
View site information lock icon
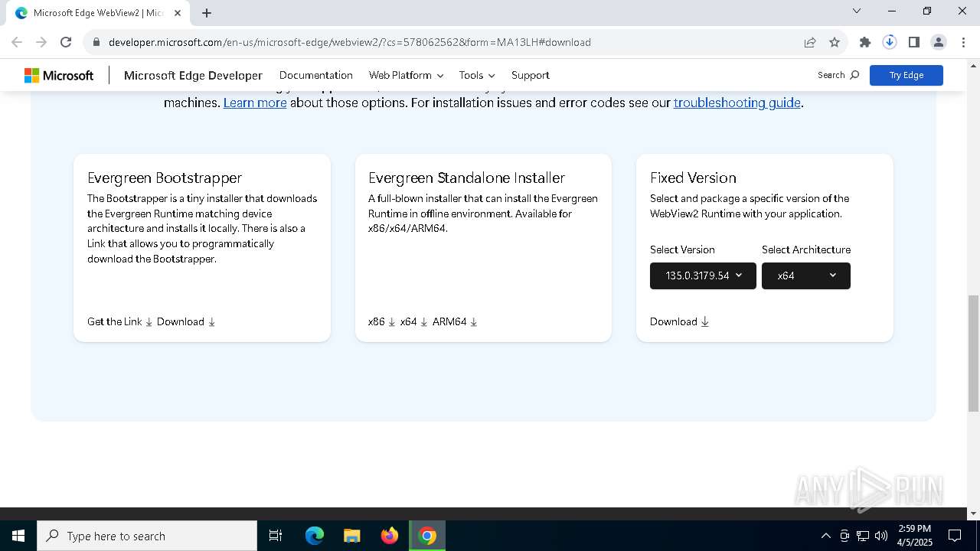pos(96,42)
